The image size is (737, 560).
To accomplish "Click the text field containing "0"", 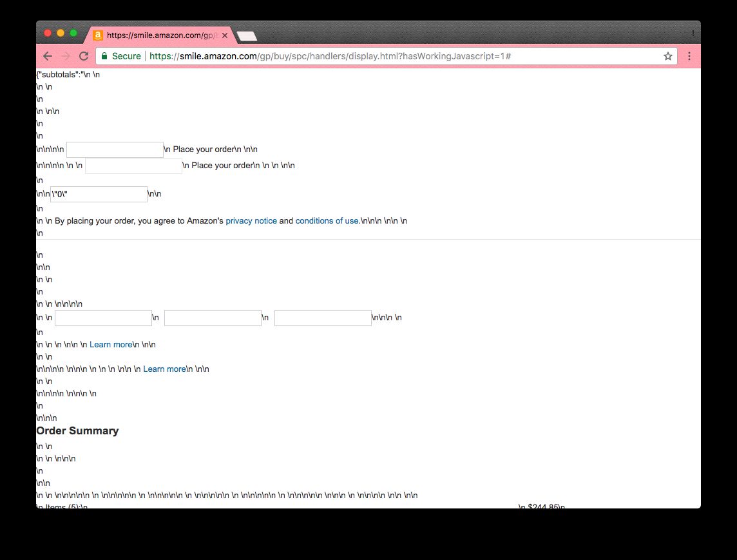I will click(99, 194).
